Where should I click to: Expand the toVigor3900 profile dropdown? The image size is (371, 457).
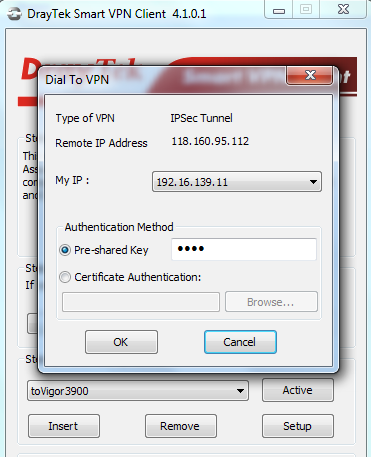[x=138, y=390]
